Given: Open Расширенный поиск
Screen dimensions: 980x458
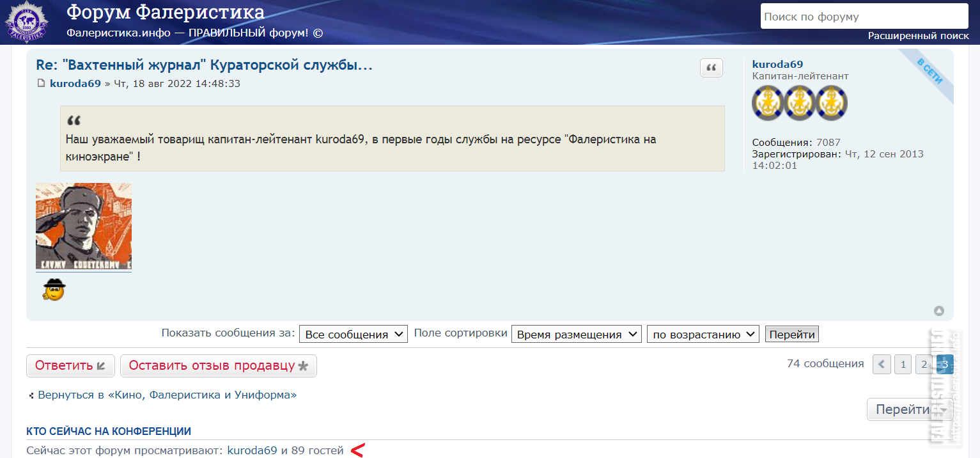Looking at the screenshot, I should pyautogui.click(x=920, y=36).
